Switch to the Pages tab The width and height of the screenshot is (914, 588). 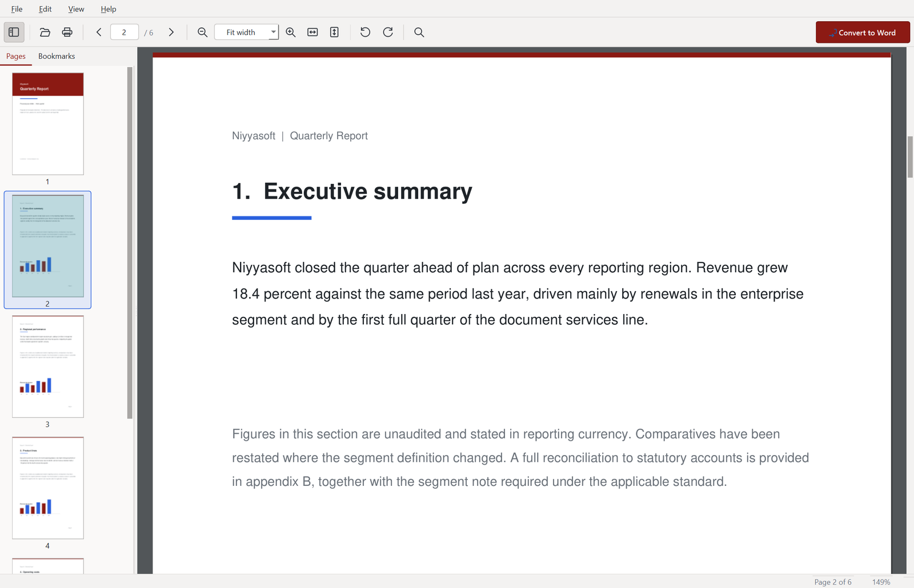click(16, 56)
